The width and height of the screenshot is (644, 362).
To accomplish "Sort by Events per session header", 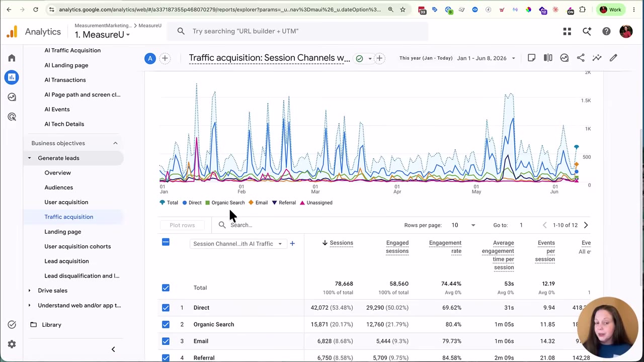I will [546, 251].
